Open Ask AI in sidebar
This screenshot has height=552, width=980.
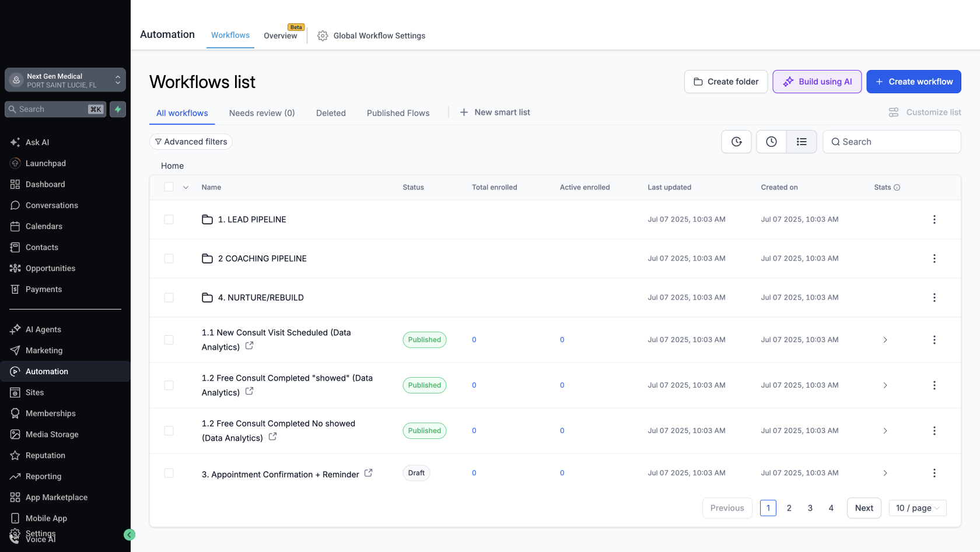click(37, 142)
